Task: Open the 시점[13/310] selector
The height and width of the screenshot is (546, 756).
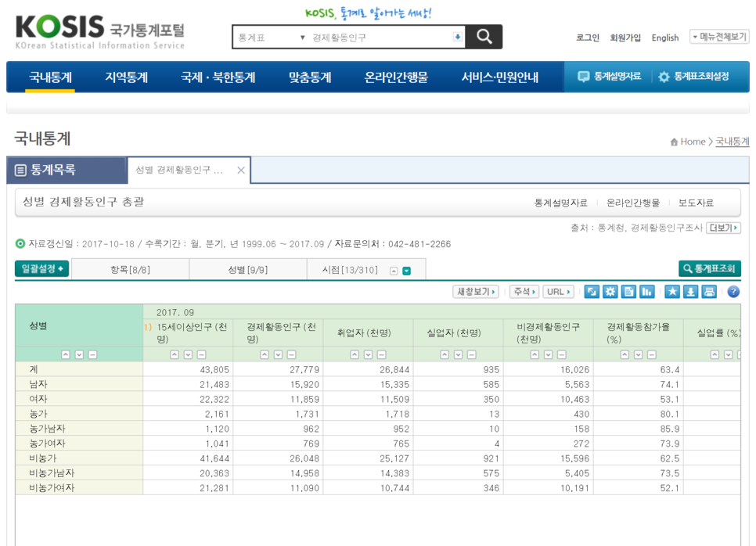Action: coord(350,269)
